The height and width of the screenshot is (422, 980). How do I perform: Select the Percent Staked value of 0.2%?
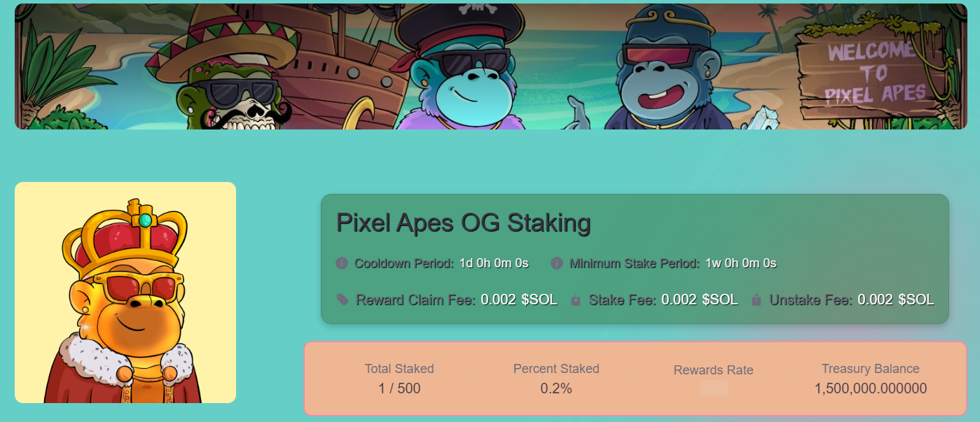pos(556,389)
